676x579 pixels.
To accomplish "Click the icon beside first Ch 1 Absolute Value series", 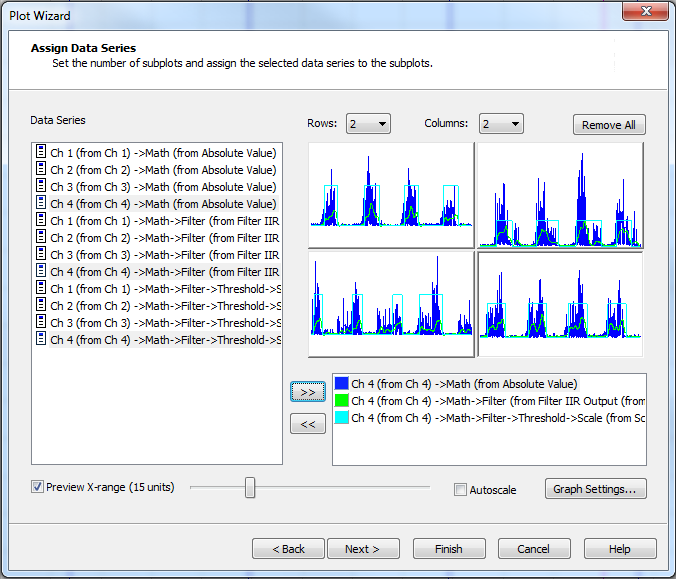I will click(41, 153).
